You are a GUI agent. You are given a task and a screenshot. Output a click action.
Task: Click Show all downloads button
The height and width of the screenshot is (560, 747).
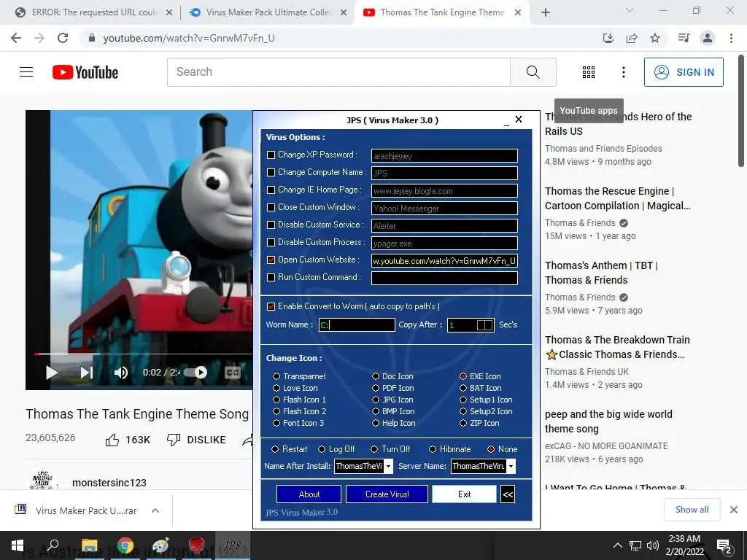[692, 510]
